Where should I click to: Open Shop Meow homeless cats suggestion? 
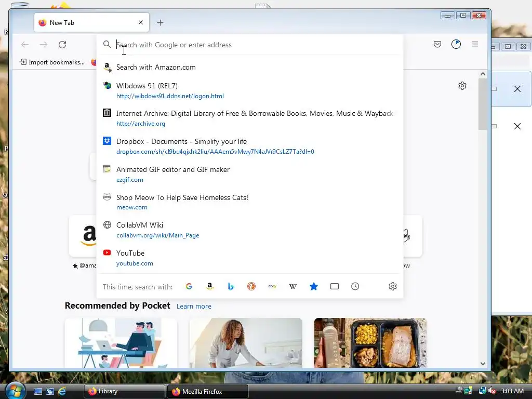click(x=250, y=202)
